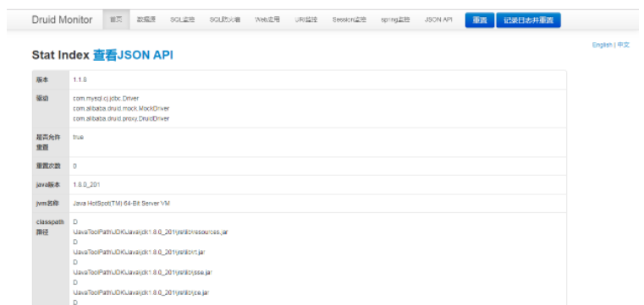
Task: Switch language to 中文
Action: 623,45
